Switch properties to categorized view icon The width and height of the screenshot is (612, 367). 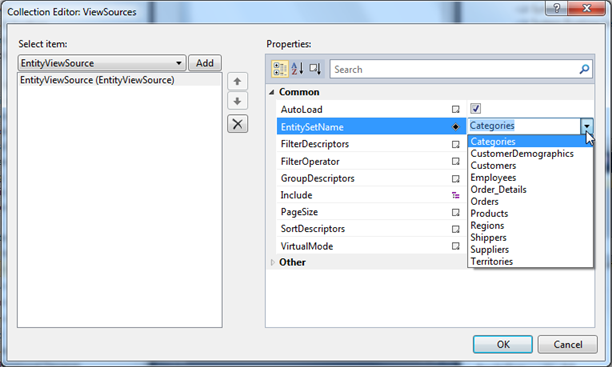[x=280, y=69]
